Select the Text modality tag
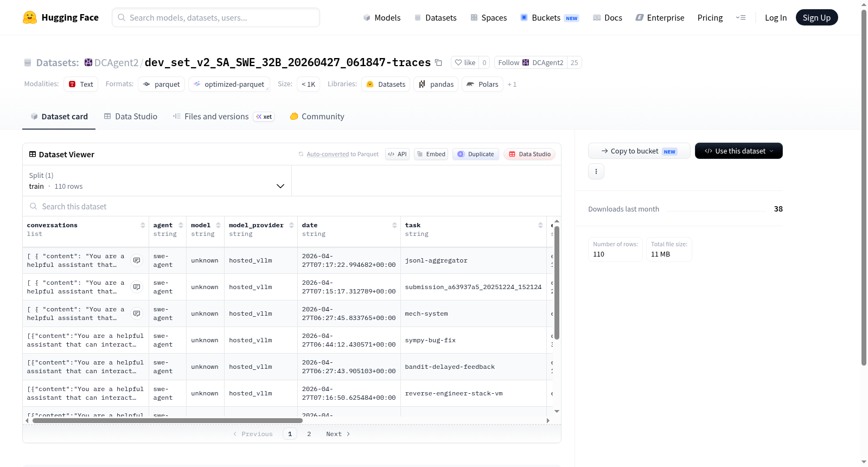Viewport: 868px width, 467px height. [x=81, y=84]
